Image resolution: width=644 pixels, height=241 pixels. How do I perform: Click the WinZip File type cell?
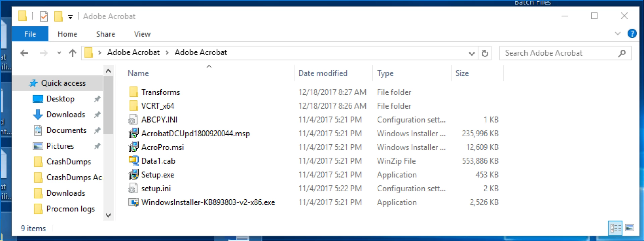396,161
